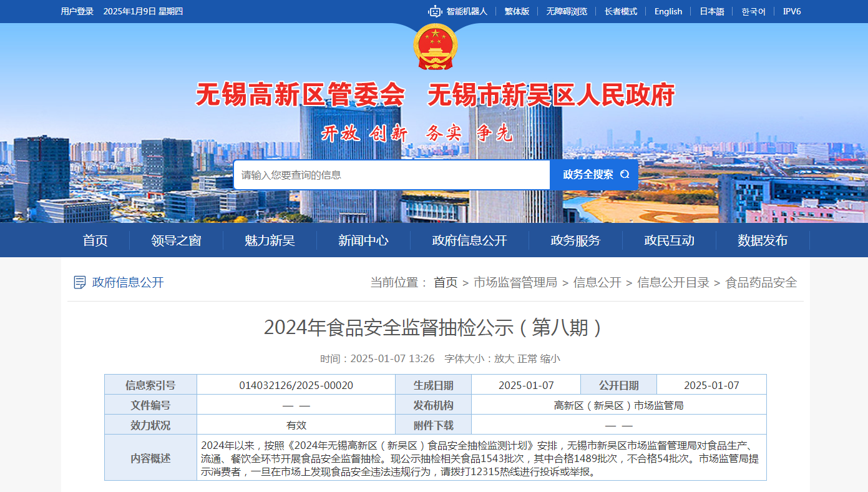Enable 长者模式
The image size is (868, 492).
pos(621,11)
